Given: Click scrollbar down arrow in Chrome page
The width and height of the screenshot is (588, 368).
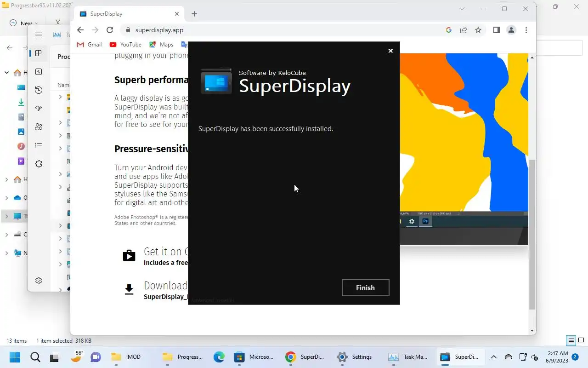Looking at the screenshot, I should (x=532, y=331).
